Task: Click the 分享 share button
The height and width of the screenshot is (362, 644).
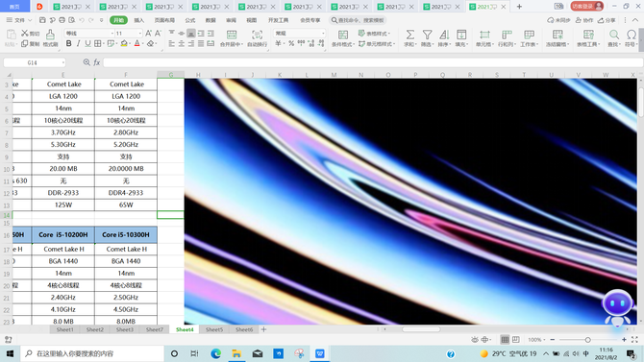Action: click(607, 20)
